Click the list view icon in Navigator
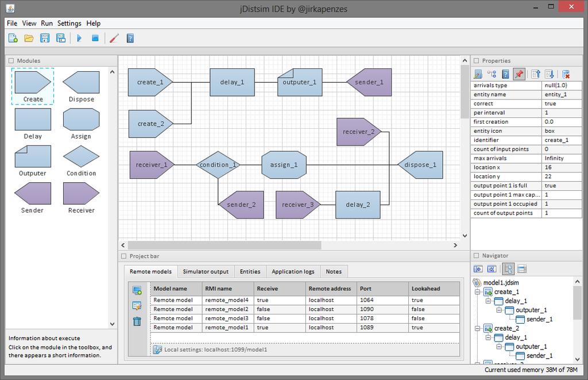 [x=522, y=269]
